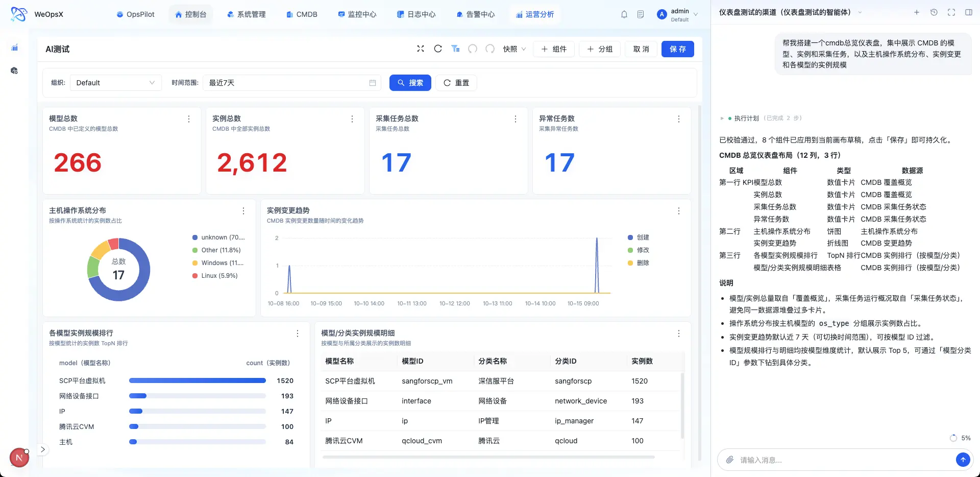
Task: Expand chat panel to fullscreen
Action: pos(951,12)
